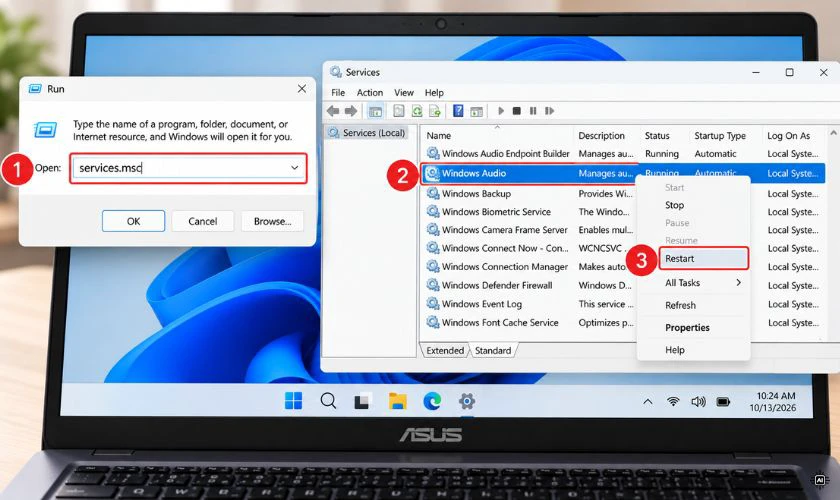The image size is (840, 500).
Task: Click the battery icon in system tray
Action: [x=723, y=401]
